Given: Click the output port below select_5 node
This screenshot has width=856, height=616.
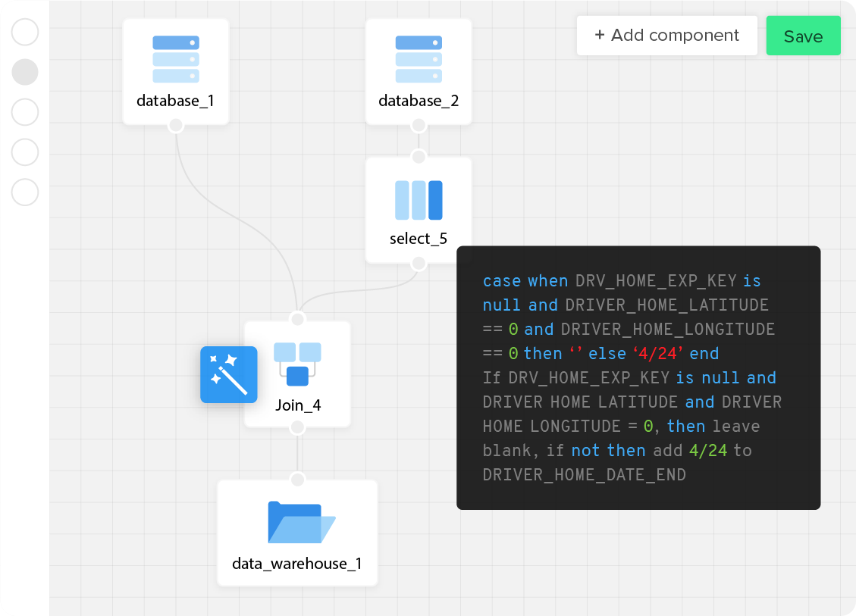Looking at the screenshot, I should [x=419, y=263].
